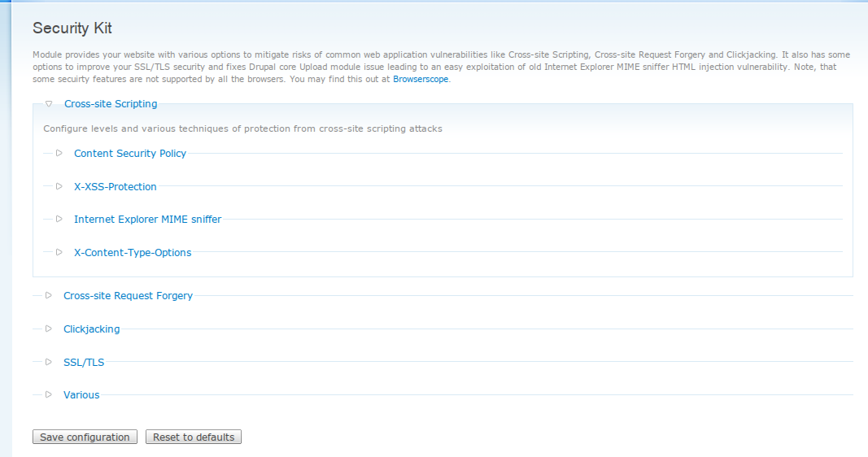This screenshot has height=457, width=868.
Task: Open Cross-site Scripting fieldset title
Action: [x=111, y=104]
